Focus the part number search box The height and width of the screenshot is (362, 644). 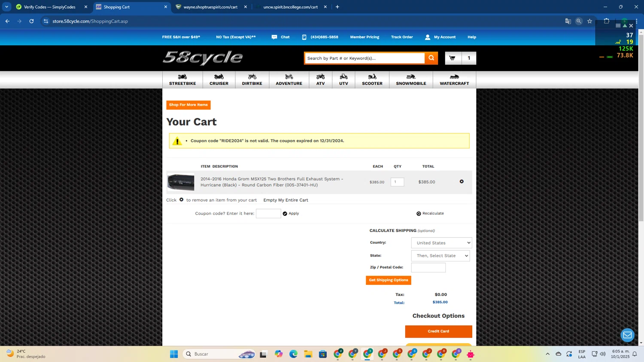[x=365, y=58]
